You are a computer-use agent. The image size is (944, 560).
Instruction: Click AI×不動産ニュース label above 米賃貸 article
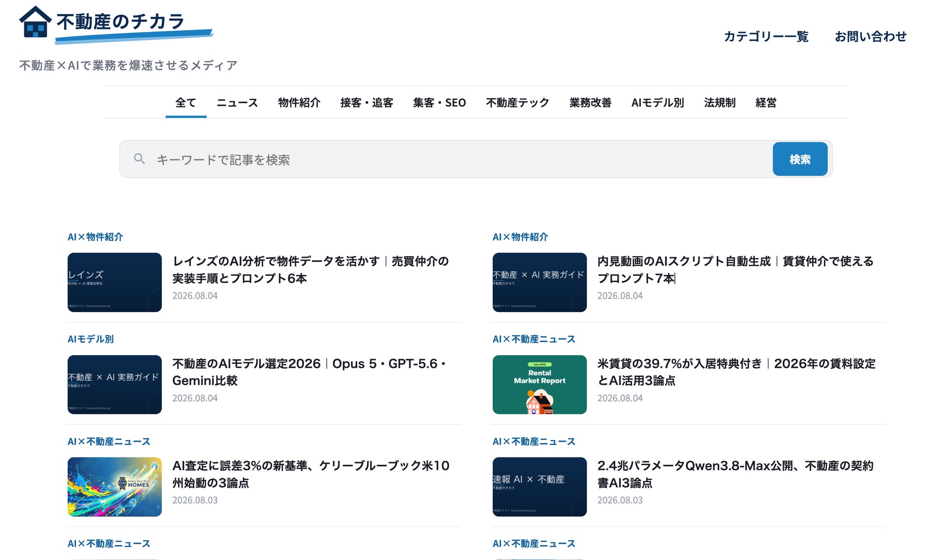pos(534,339)
